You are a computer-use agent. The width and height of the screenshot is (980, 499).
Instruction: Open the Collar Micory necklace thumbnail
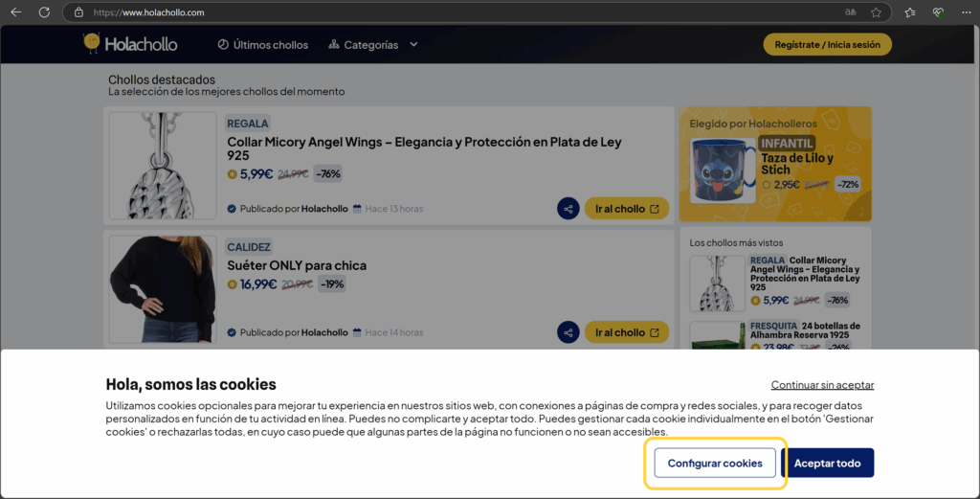point(163,166)
